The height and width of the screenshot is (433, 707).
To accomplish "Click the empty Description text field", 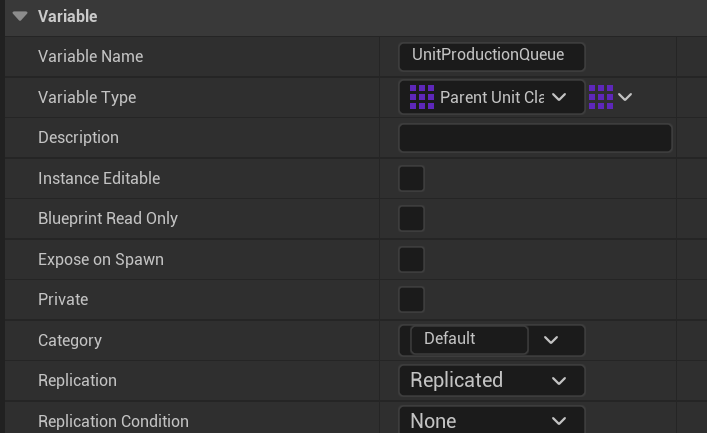I will (535, 138).
